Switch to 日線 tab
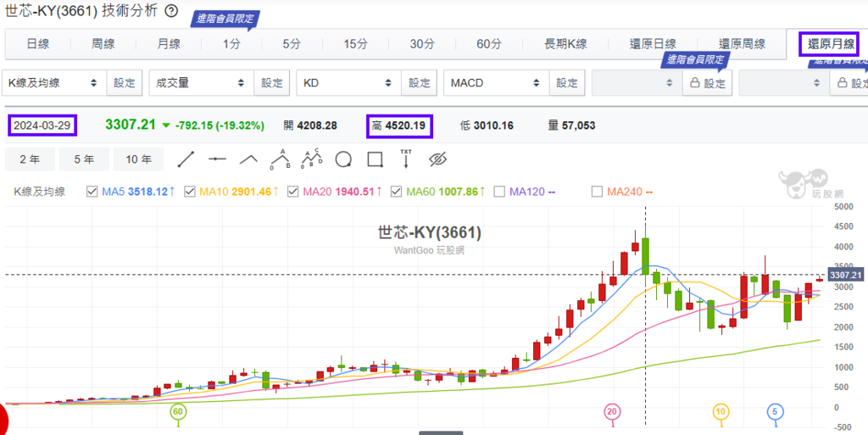Viewport: 868px width, 435px height. [38, 44]
